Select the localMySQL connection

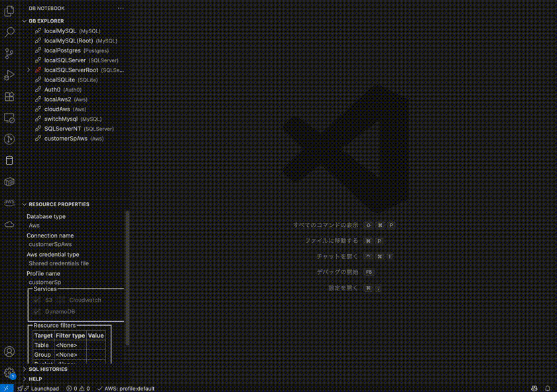coord(74,31)
